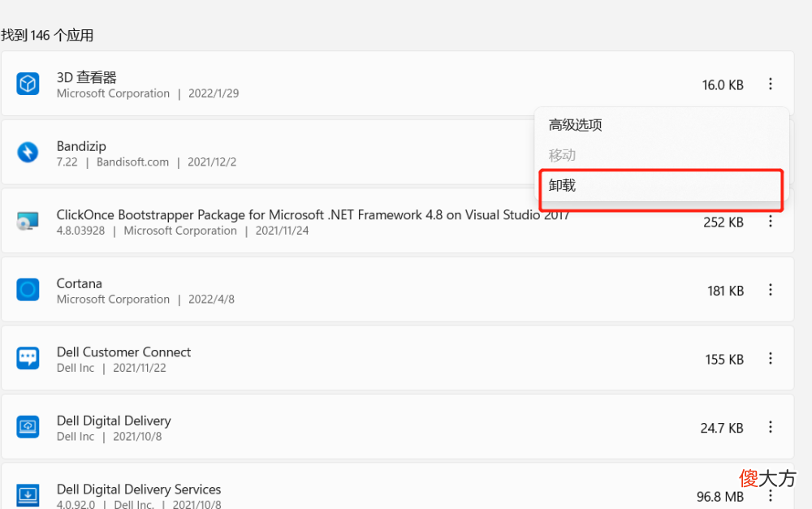Click the 找到 146 个应用 count label

47,35
